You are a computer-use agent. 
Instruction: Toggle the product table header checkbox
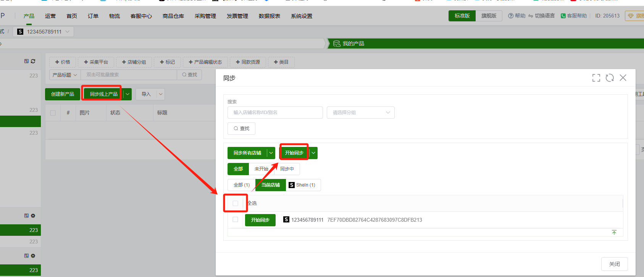(53, 113)
